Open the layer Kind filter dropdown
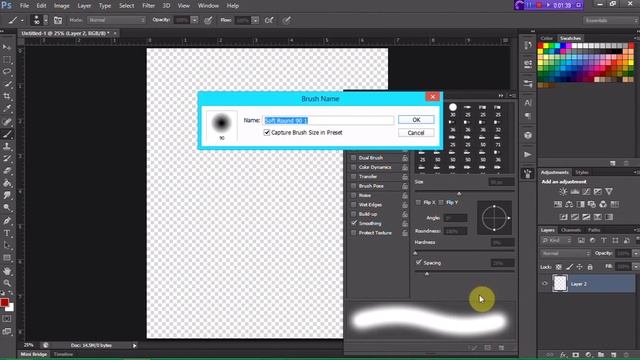The width and height of the screenshot is (640, 360). click(557, 240)
